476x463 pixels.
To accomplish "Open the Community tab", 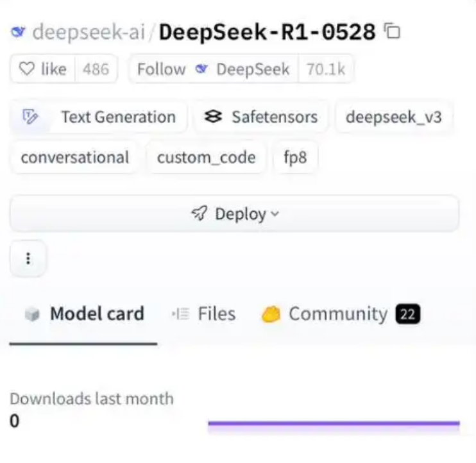I will [x=338, y=314].
